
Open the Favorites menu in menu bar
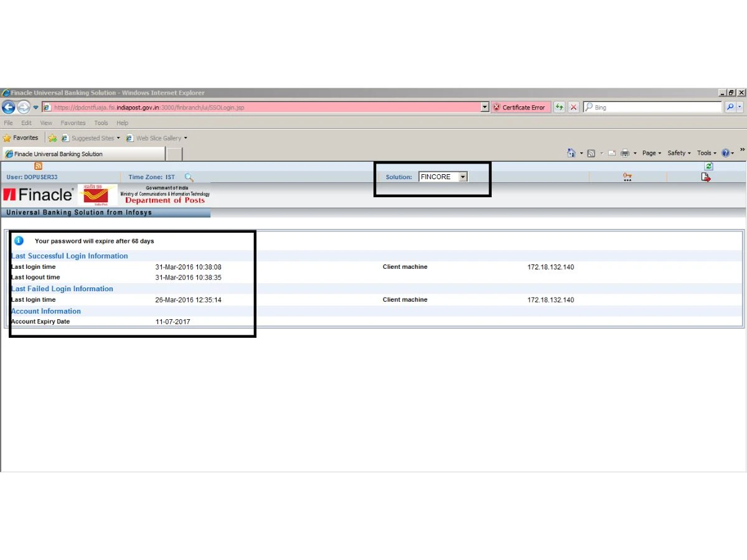point(73,123)
